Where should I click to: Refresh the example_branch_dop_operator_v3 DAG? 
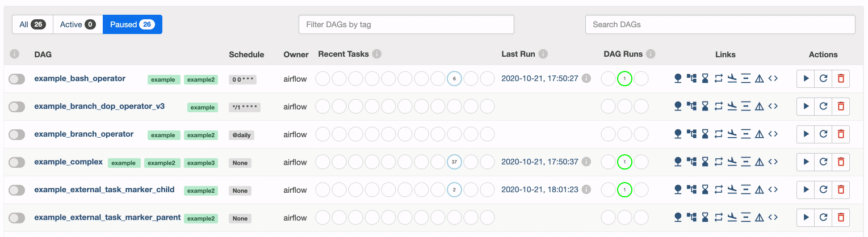[x=823, y=107]
